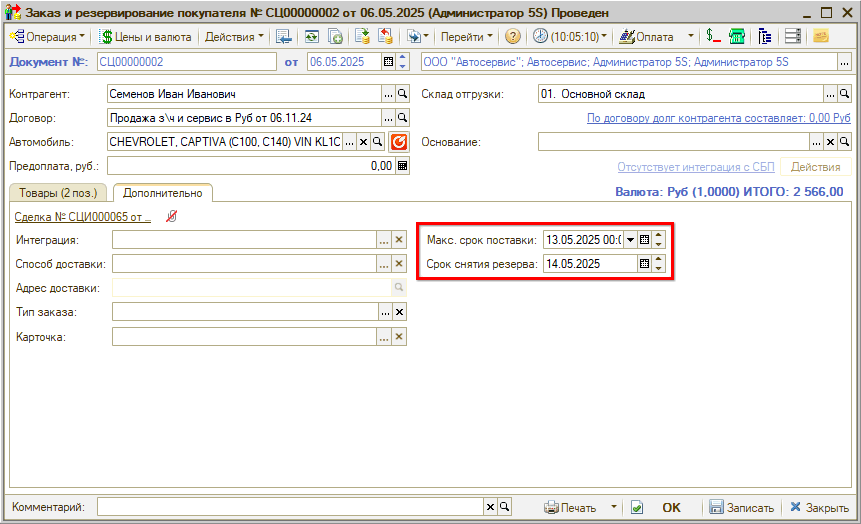The width and height of the screenshot is (861, 524).
Task: Click the calculator icon in Предоплата field
Action: (x=403, y=166)
